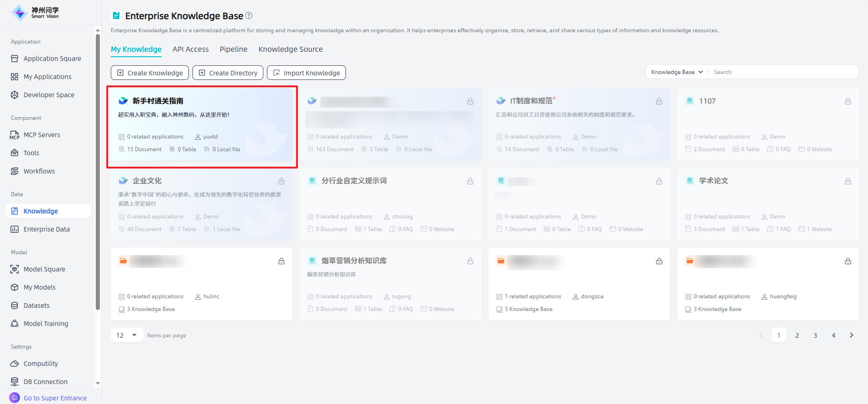
Task: Open DB Connection settings icon
Action: coord(15,382)
